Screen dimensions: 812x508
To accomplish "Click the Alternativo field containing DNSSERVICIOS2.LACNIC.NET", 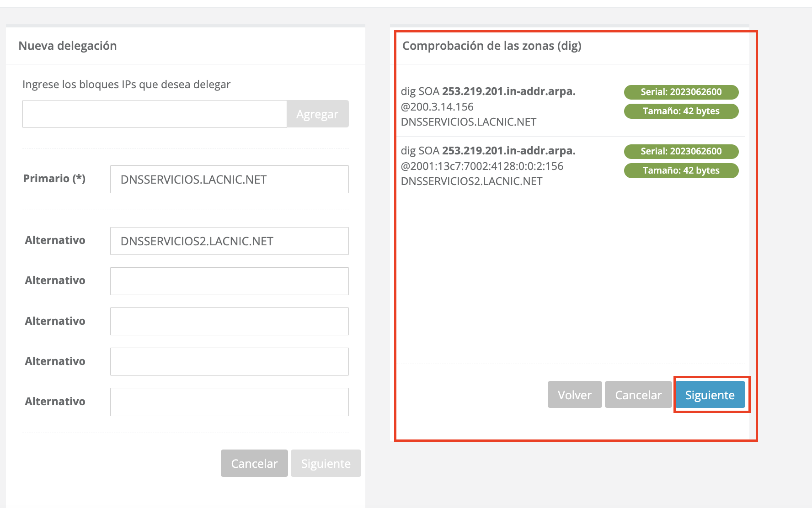I will [229, 241].
